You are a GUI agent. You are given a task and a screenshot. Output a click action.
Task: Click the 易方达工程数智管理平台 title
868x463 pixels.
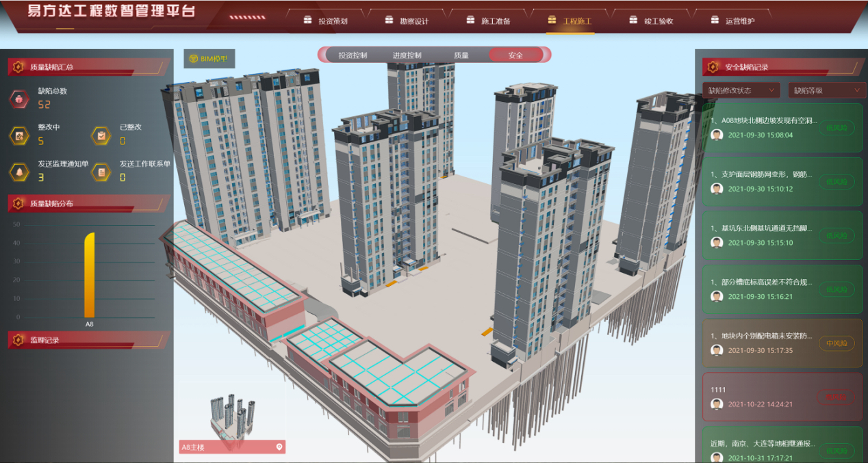click(x=111, y=12)
